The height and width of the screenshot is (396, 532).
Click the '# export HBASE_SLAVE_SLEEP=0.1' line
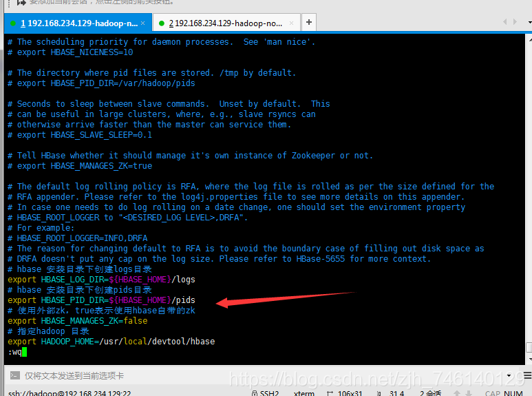80,135
